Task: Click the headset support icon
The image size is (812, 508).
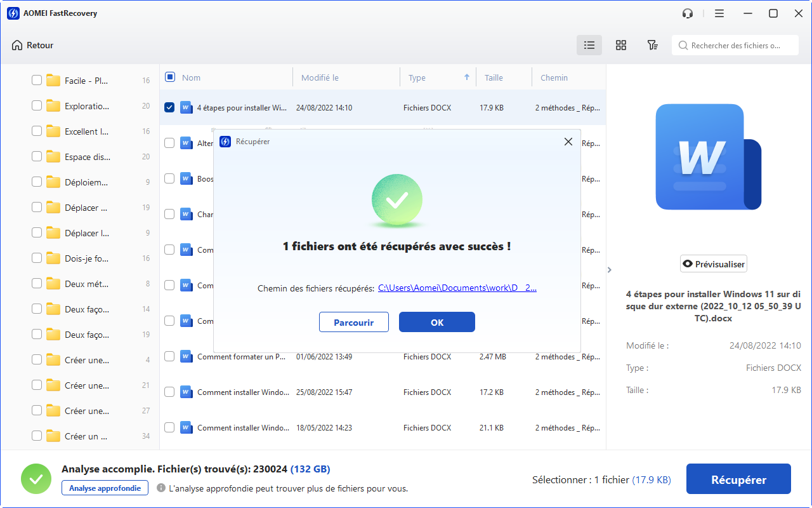Action: tap(688, 13)
